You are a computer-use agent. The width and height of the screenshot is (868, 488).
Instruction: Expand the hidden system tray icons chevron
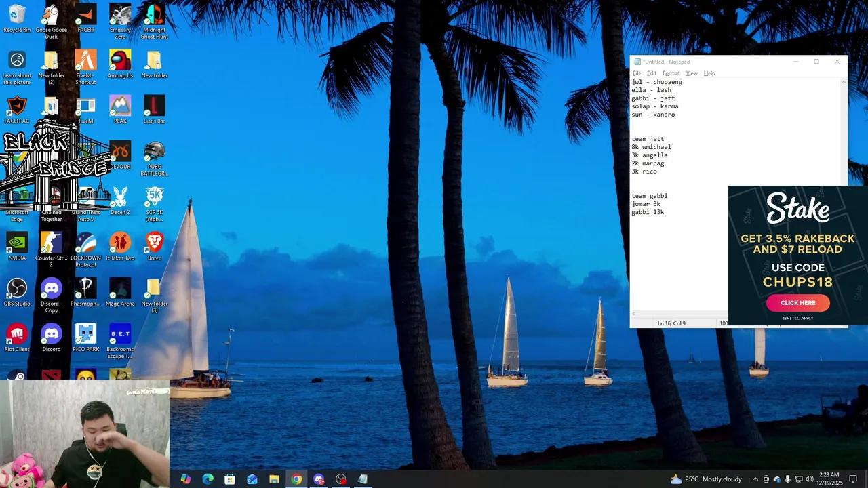tap(755, 479)
